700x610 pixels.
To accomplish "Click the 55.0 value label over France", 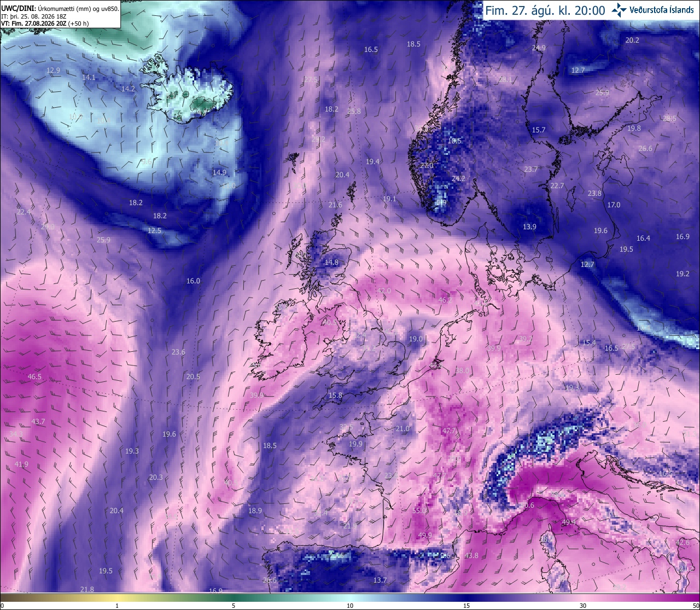I will (x=419, y=510).
